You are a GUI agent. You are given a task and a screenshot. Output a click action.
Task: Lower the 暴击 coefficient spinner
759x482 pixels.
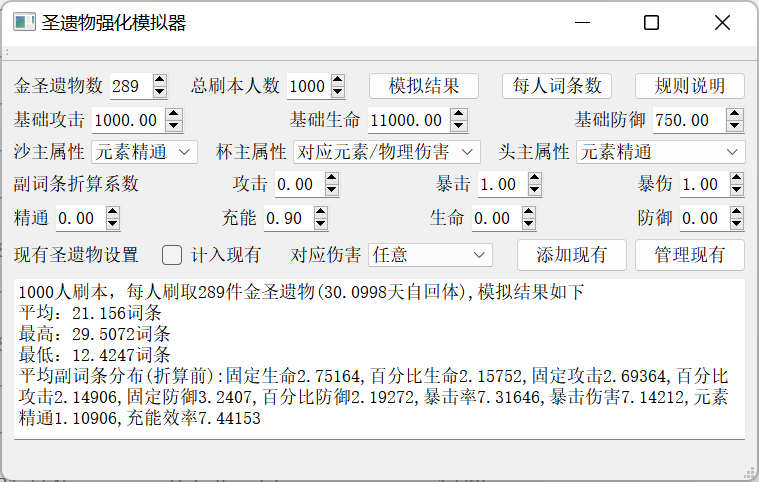tap(534, 190)
